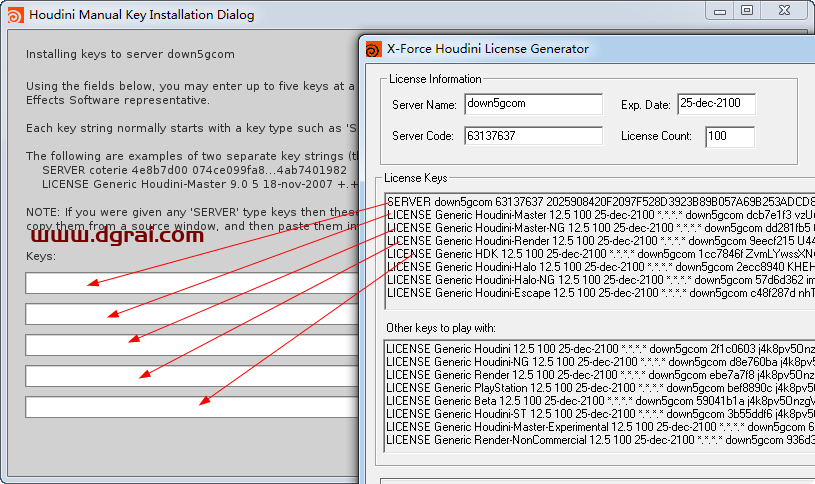Click the Server Name field containing down5gcom

[533, 104]
